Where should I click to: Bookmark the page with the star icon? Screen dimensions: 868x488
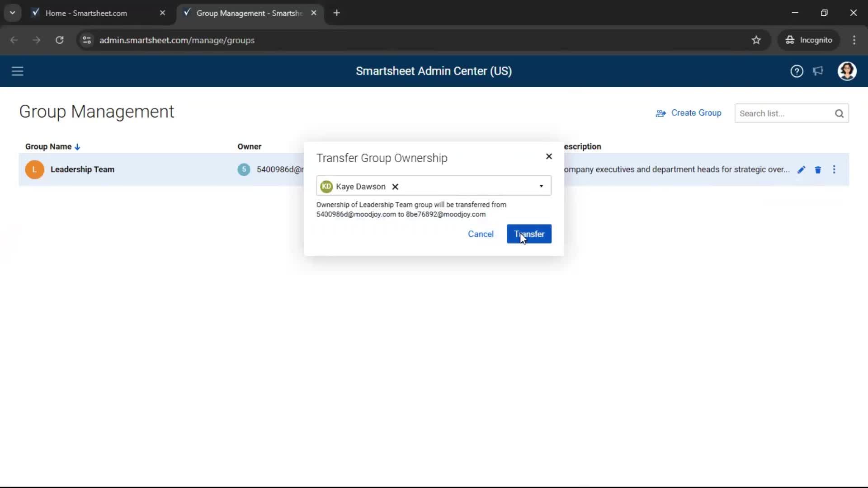756,40
